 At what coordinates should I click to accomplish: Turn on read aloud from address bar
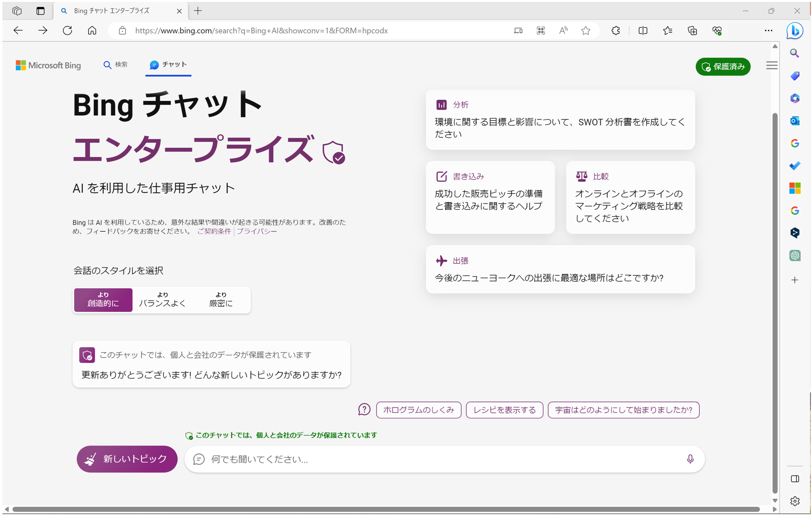tap(563, 30)
